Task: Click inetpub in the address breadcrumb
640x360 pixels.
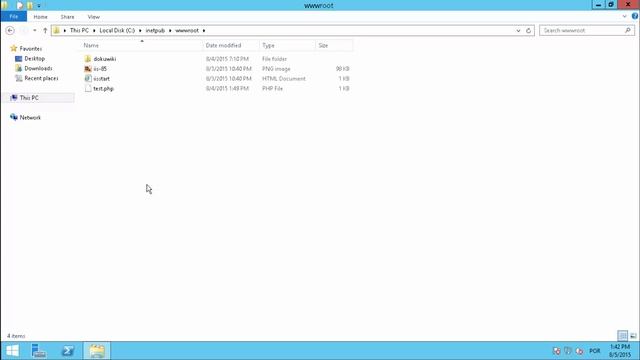Action: (x=155, y=31)
